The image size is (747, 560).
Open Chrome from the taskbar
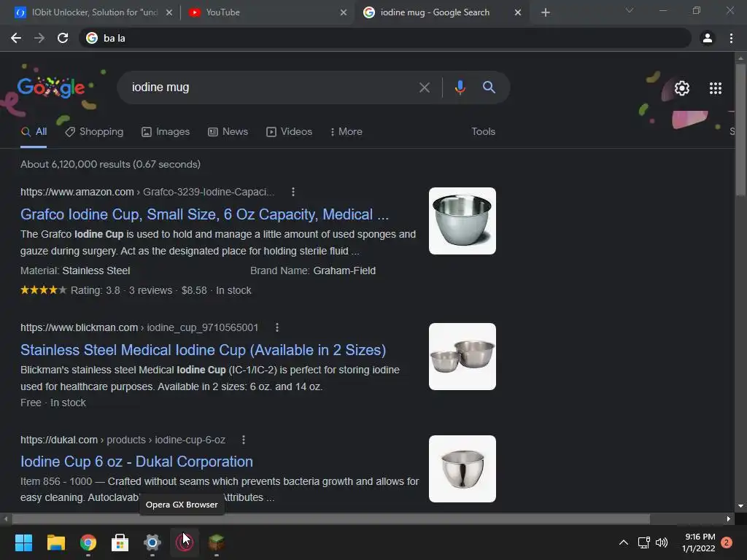click(x=88, y=542)
